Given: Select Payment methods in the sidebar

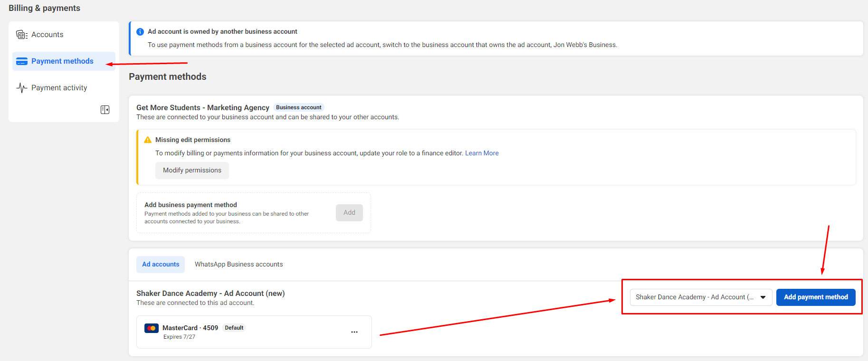Looking at the screenshot, I should point(64,61).
